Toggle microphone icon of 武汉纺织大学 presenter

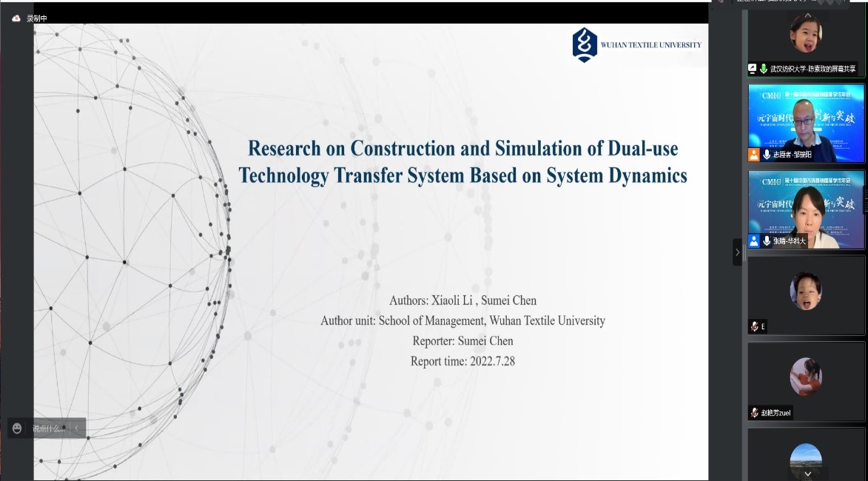764,69
